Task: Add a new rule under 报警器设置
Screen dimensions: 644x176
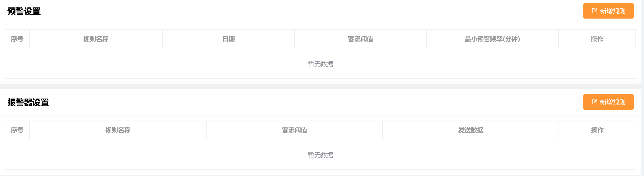Action: coord(608,102)
